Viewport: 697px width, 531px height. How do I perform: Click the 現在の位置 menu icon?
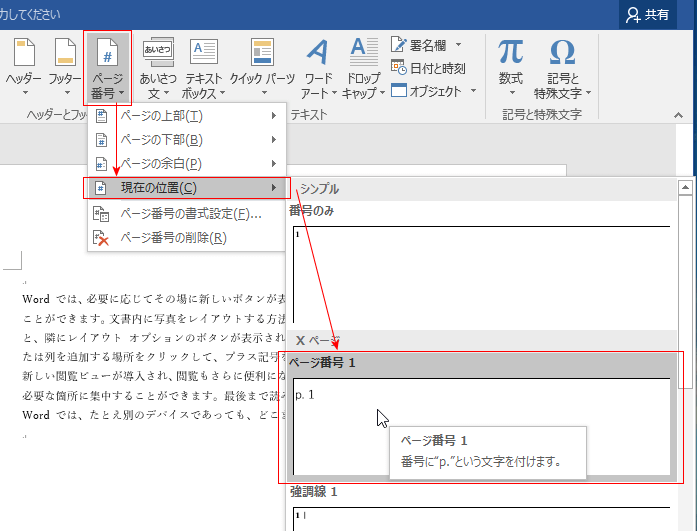pos(101,188)
